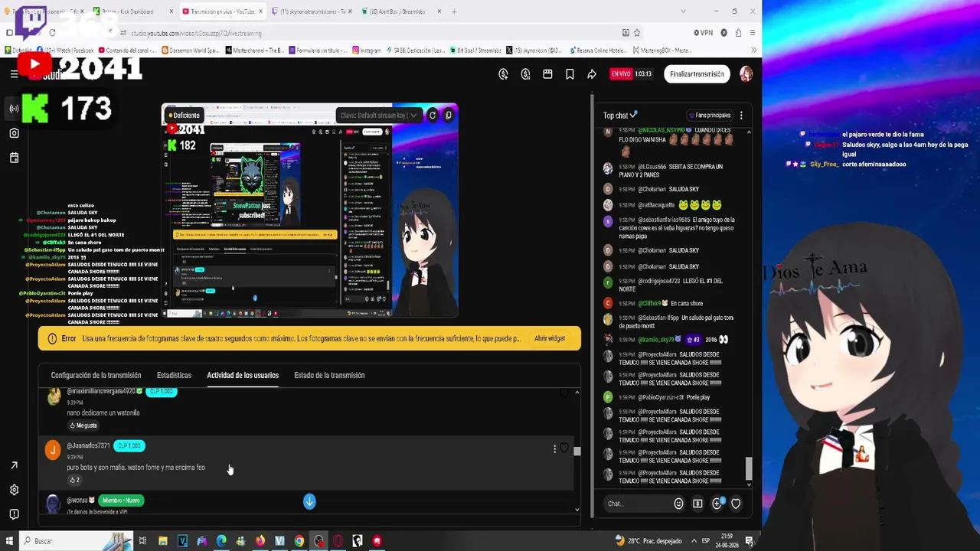980x551 pixels.
Task: Share the stream using the arrow icon
Action: tap(592, 74)
